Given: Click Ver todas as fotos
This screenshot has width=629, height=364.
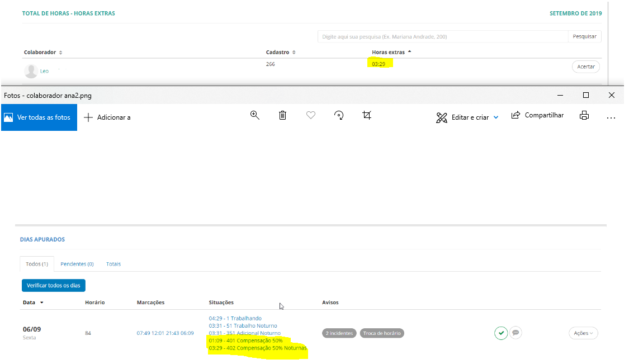Looking at the screenshot, I should click(39, 117).
